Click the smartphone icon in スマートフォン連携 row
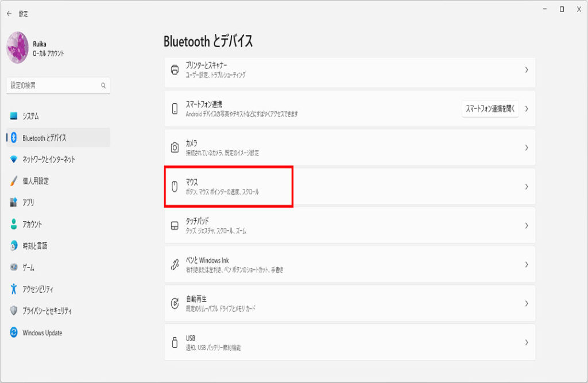The image size is (588, 383). [x=175, y=109]
